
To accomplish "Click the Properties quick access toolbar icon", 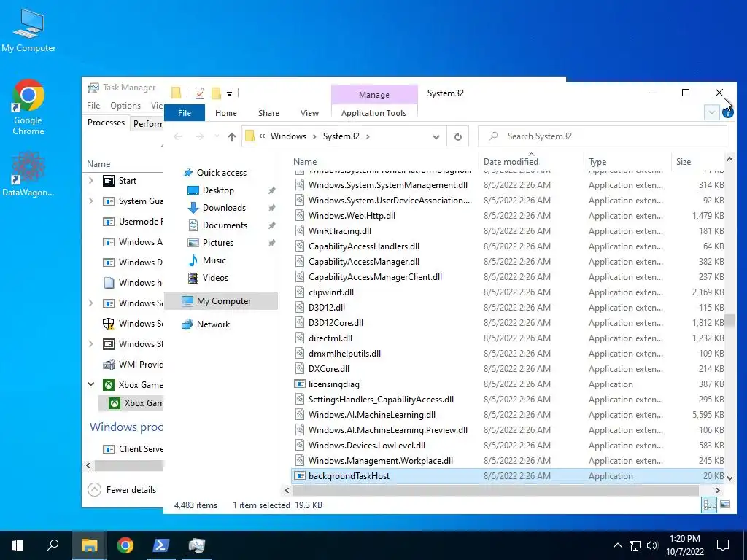I will pyautogui.click(x=200, y=93).
